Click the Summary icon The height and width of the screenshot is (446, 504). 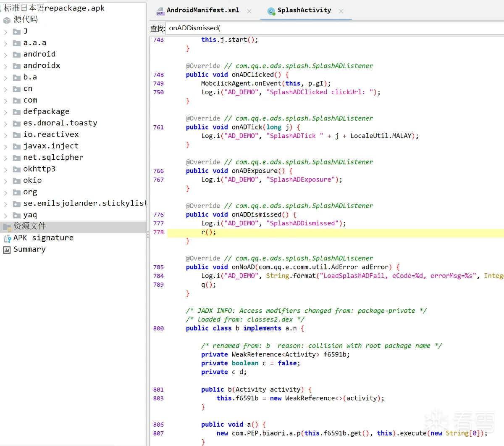(7, 250)
